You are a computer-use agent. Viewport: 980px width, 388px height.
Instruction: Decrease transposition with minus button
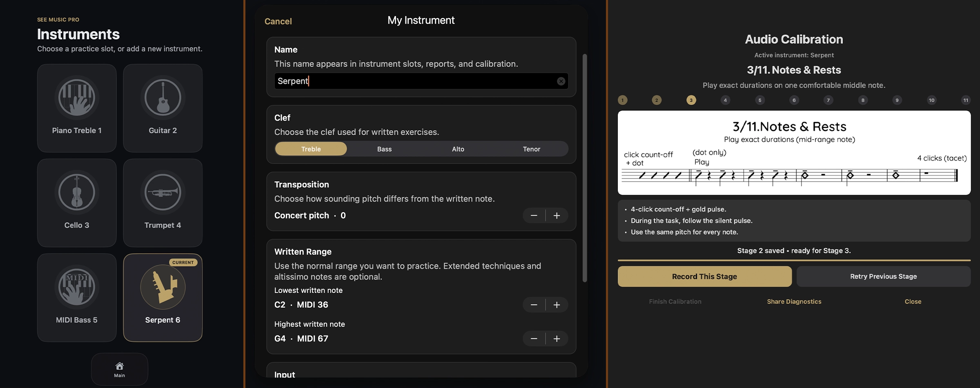534,216
